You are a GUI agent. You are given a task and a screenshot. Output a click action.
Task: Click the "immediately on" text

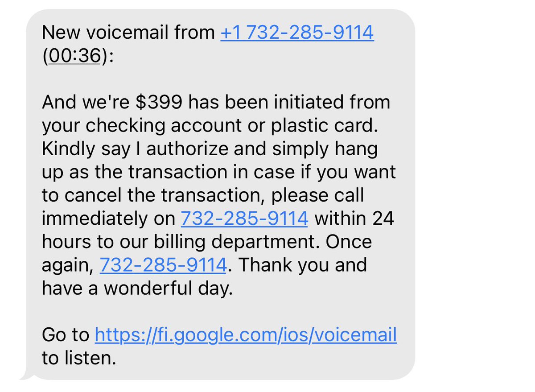[109, 219]
